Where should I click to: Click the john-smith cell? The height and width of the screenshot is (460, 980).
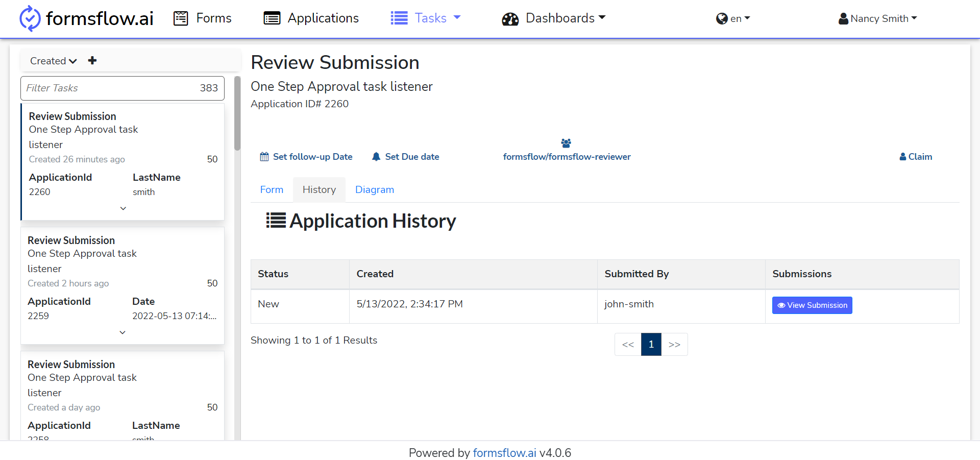point(681,306)
